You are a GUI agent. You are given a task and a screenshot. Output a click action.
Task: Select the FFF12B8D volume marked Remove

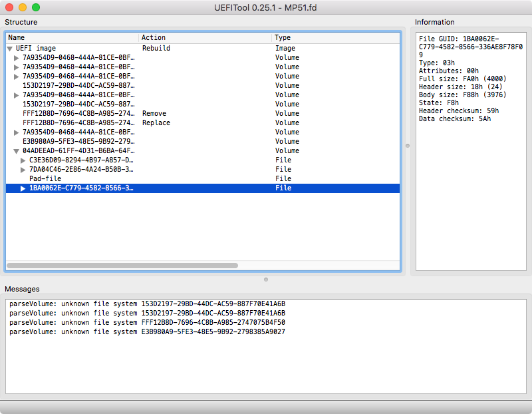pos(203,113)
